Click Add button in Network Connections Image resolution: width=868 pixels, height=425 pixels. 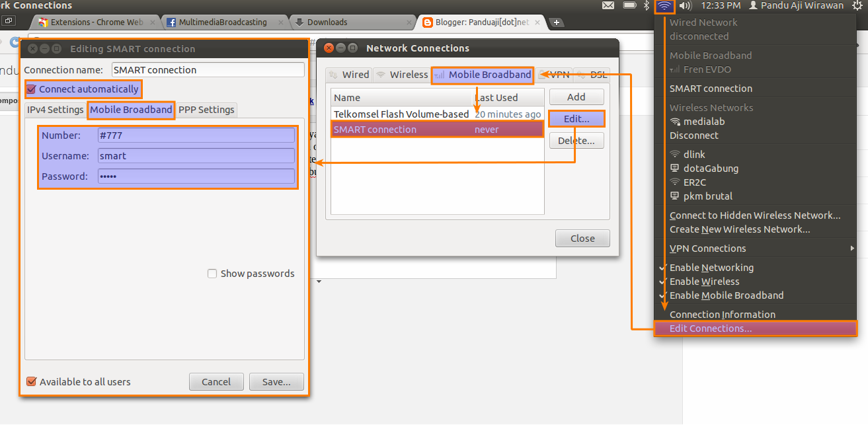click(x=576, y=97)
